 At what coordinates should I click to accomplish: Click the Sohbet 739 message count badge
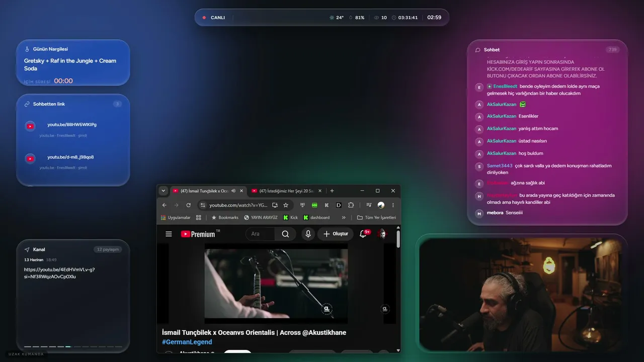[x=613, y=50]
